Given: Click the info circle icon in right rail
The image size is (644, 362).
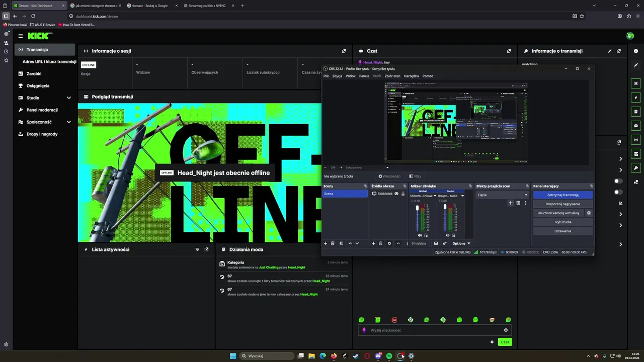Looking at the screenshot, I should tap(636, 51).
